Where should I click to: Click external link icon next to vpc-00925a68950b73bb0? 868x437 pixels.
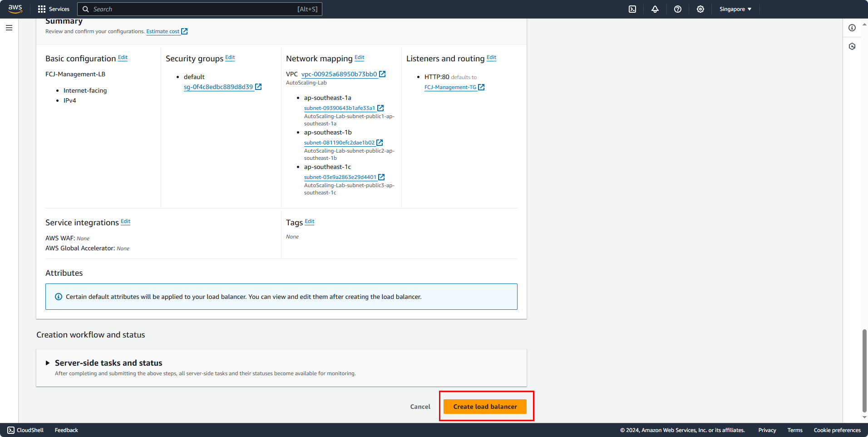tap(382, 74)
